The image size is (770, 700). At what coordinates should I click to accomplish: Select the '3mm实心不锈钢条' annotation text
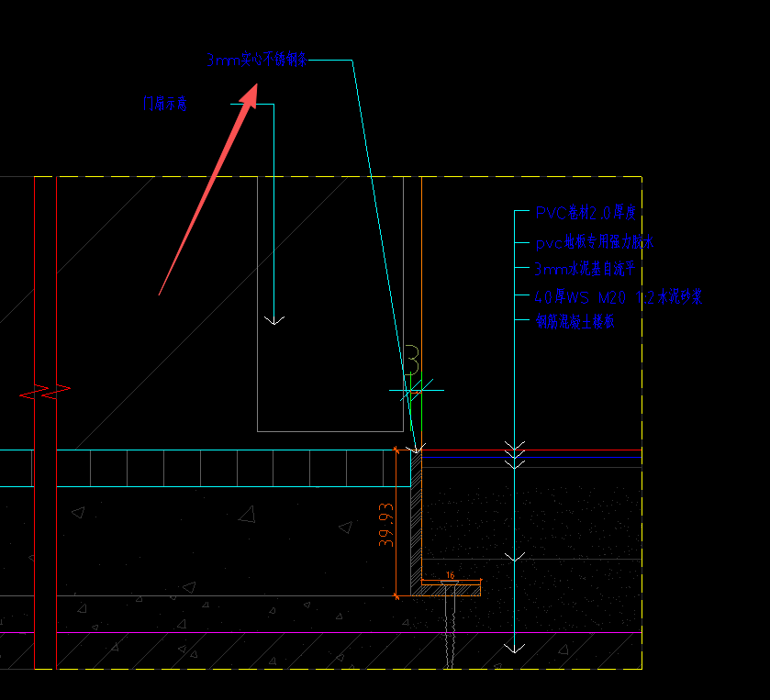point(256,60)
